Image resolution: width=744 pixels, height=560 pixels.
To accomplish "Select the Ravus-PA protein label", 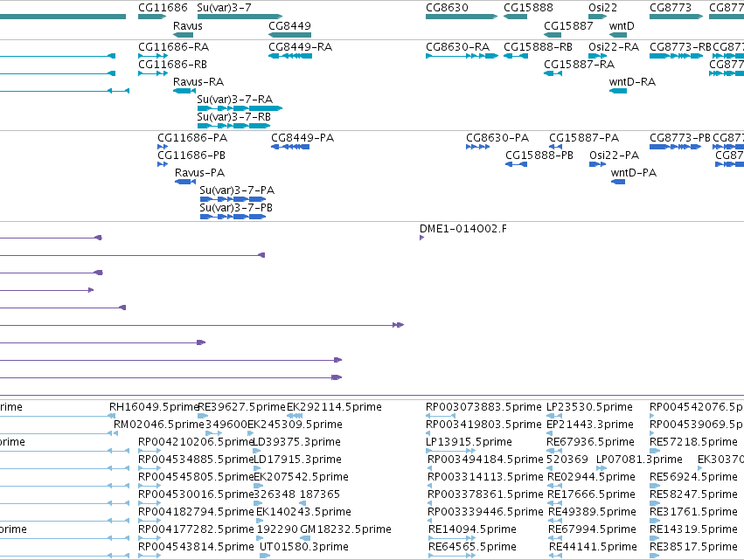I will click(x=199, y=173).
